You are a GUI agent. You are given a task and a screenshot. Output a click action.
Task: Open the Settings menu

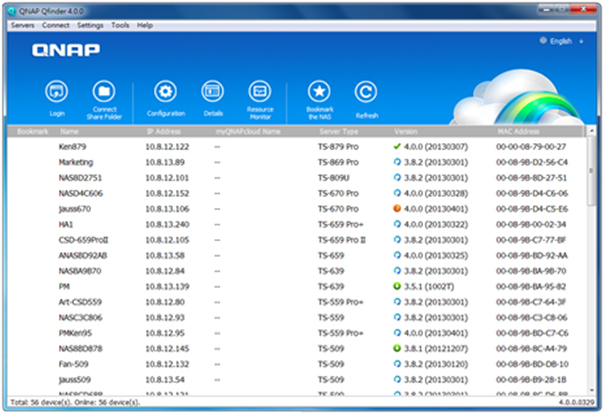point(90,25)
